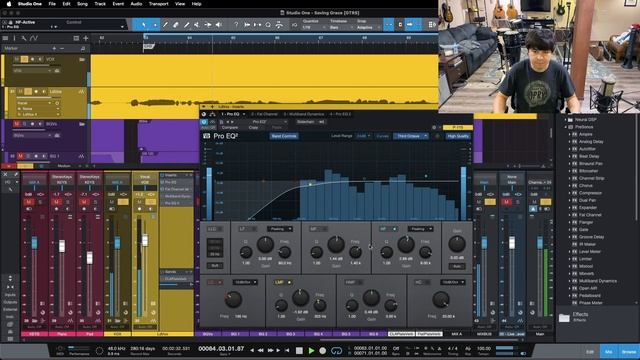Screen dimensions: 640x360
Task: Open the HF band Peaking type dropdown
Action: [x=420, y=229]
